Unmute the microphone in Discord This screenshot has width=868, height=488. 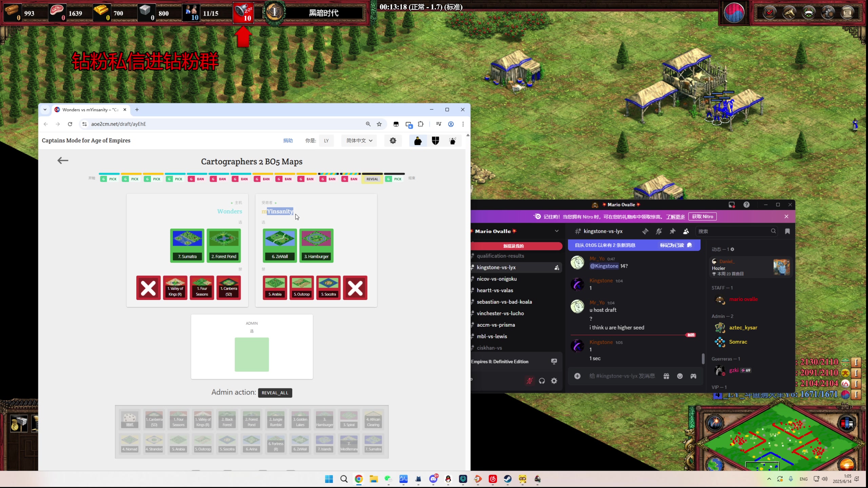pyautogui.click(x=529, y=381)
